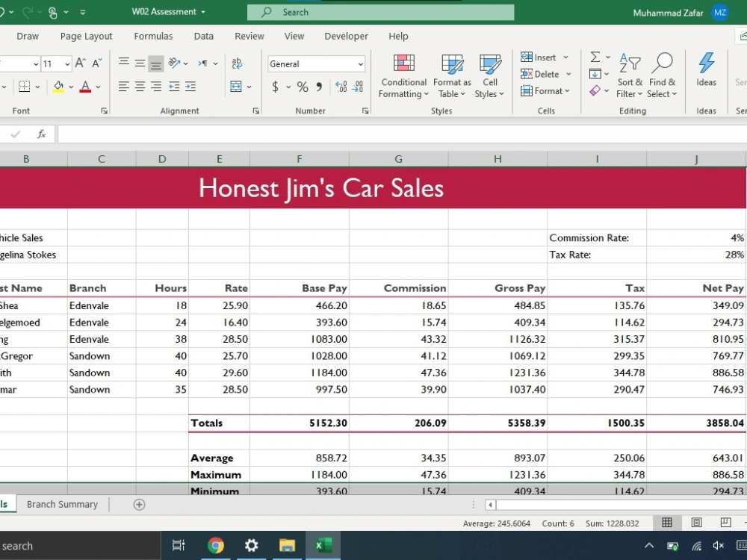747x560 pixels.
Task: Toggle center text alignment
Action: pos(139,87)
